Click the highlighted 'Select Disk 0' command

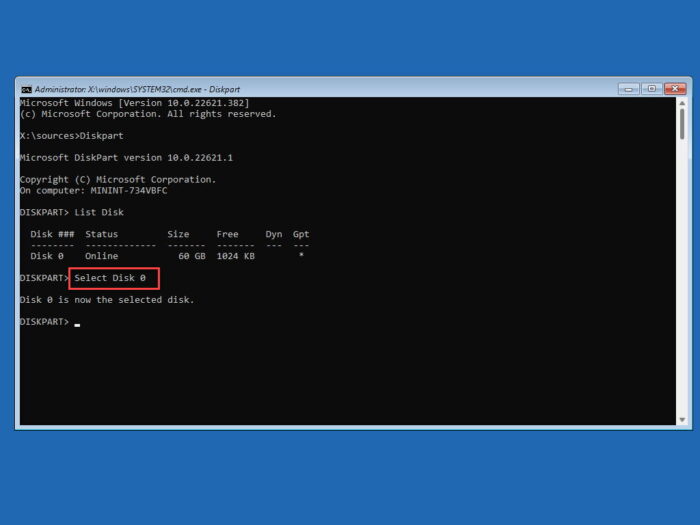110,278
